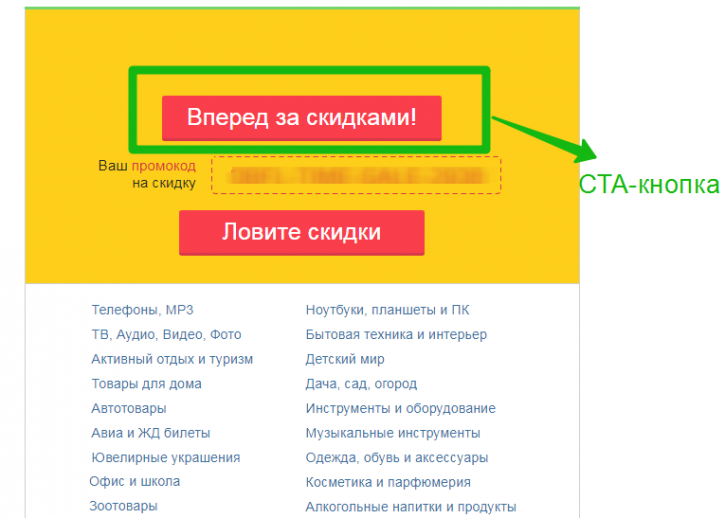Open "Инструменты и оборудование" link
The width and height of the screenshot is (725, 518).
[x=401, y=408]
